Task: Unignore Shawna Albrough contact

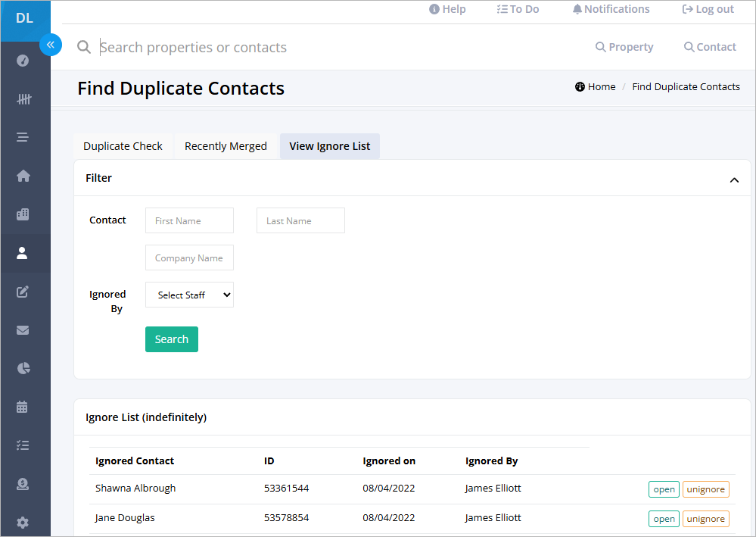Action: (705, 489)
